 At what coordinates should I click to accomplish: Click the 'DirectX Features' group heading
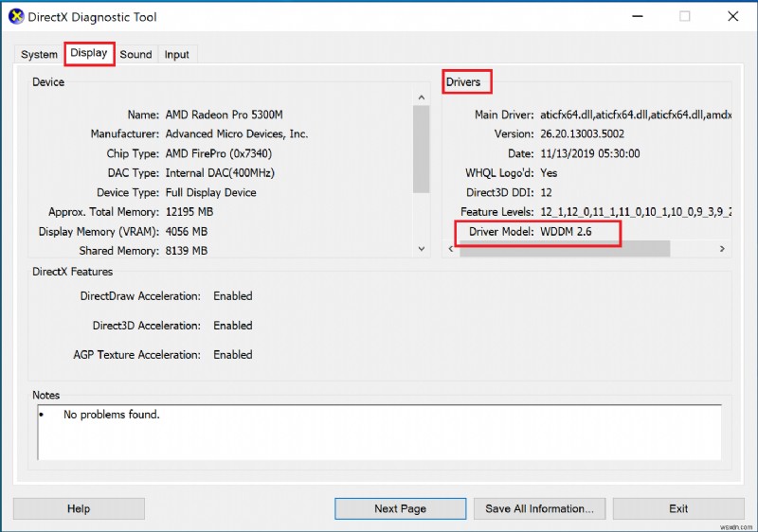pyautogui.click(x=73, y=272)
